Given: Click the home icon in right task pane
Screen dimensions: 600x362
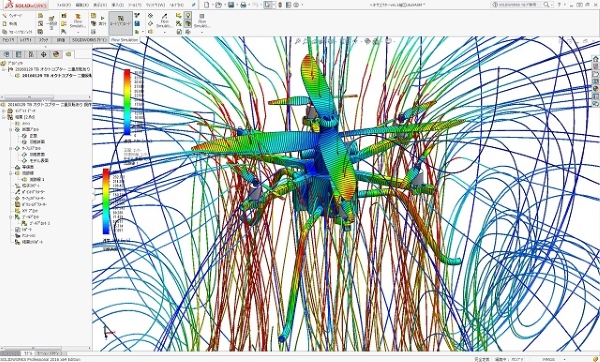Looking at the screenshot, I should tap(595, 59).
